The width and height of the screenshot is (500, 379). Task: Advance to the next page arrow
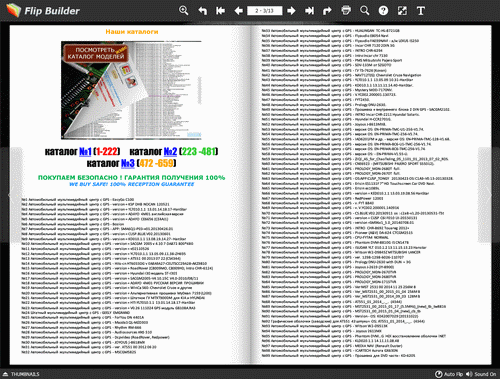pyautogui.click(x=291, y=11)
